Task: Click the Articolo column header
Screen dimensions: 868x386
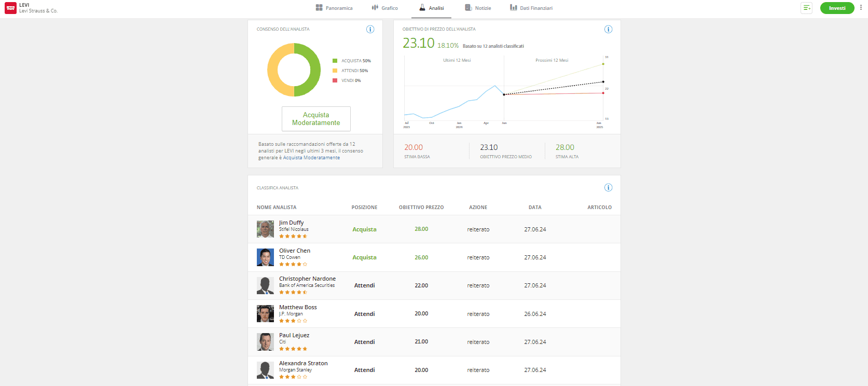Action: 599,207
